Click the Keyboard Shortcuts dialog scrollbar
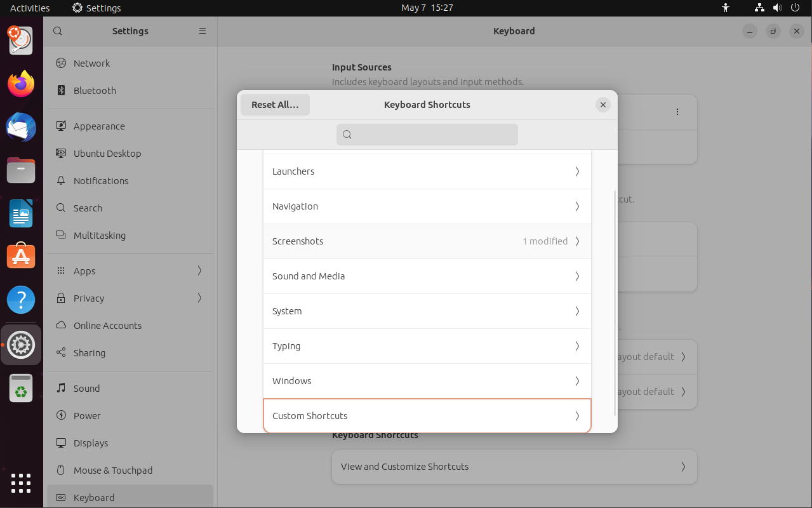This screenshot has width=812, height=508. pyautogui.click(x=615, y=303)
